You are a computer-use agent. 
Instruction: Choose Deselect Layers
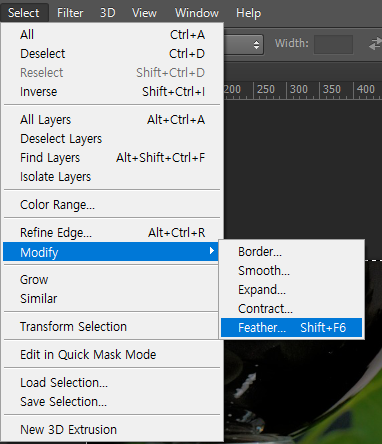click(x=113, y=139)
